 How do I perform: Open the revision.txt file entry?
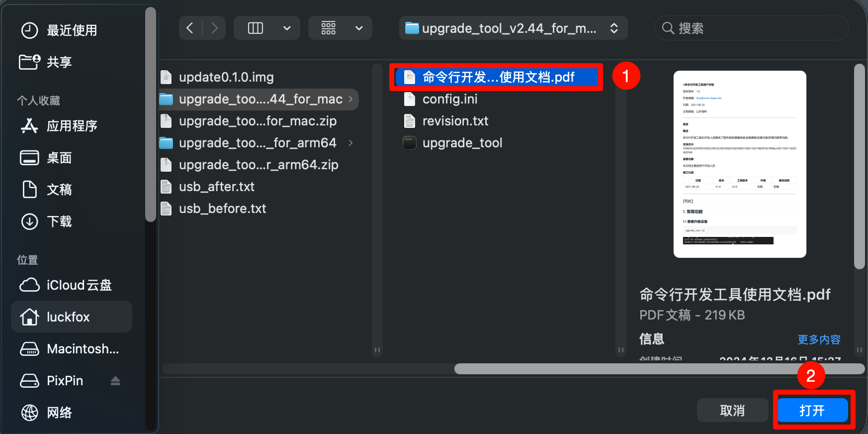(x=455, y=121)
